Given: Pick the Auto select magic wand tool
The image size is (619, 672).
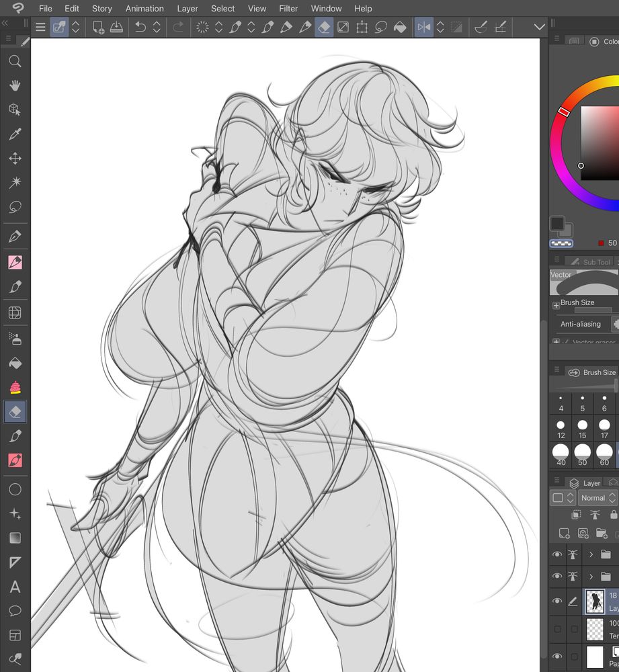Looking at the screenshot, I should tap(15, 182).
